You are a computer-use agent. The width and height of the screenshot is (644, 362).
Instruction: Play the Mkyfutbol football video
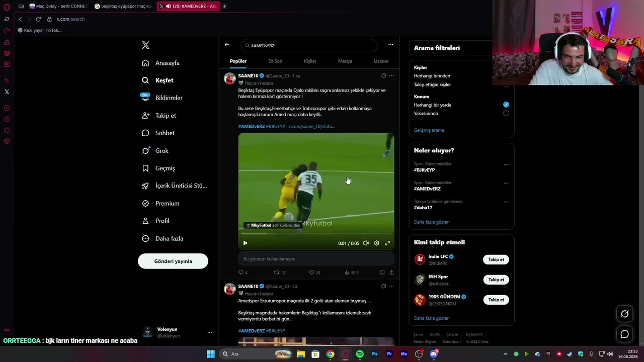point(245,243)
